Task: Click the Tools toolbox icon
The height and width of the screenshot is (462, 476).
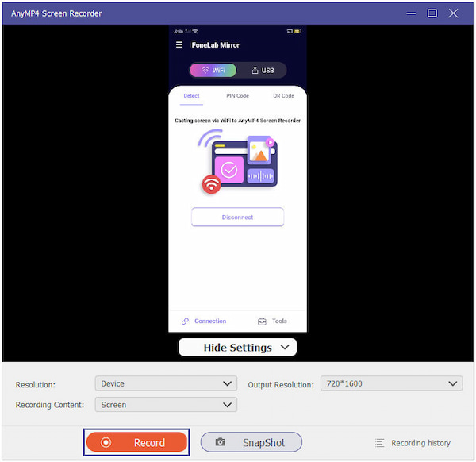Action: 262,321
